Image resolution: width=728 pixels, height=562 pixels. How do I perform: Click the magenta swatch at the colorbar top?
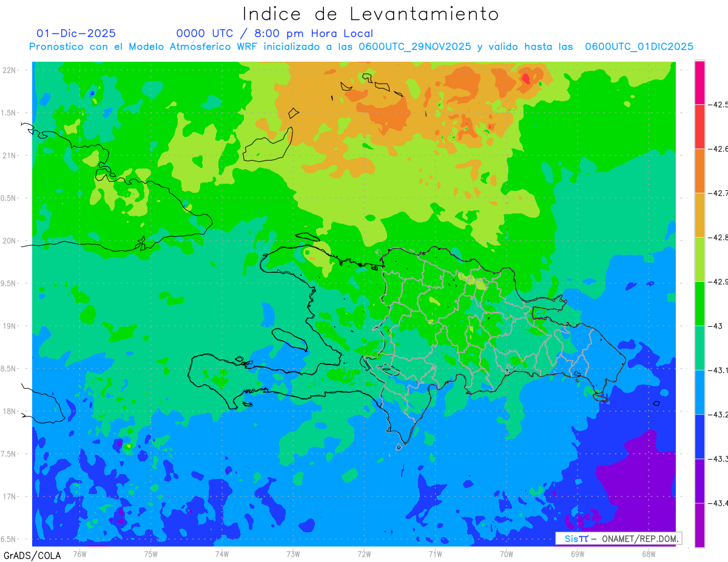(699, 82)
